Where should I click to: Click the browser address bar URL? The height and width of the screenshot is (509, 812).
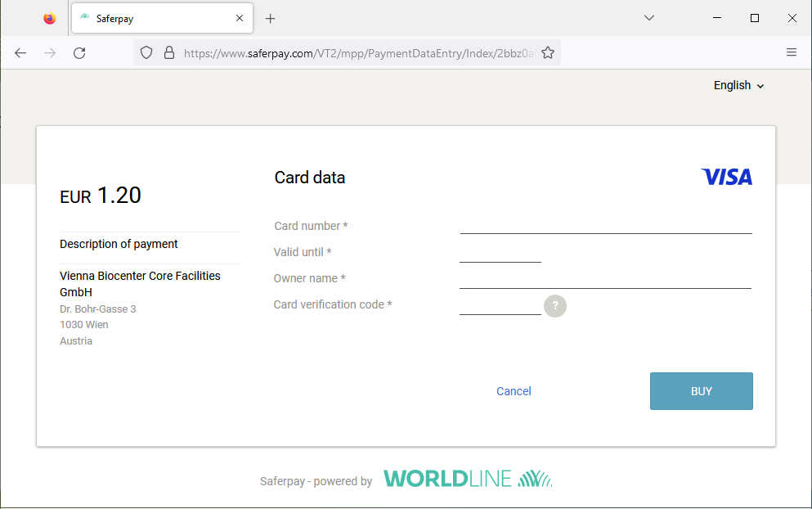358,53
